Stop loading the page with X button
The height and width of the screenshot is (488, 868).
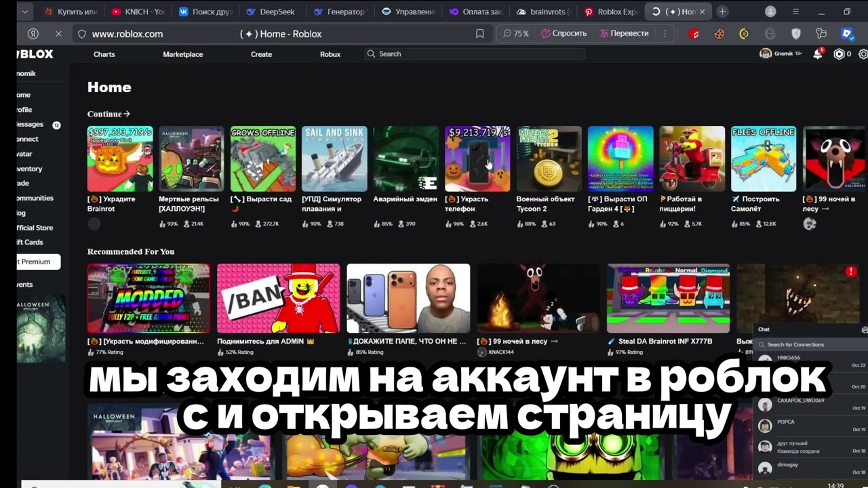click(58, 34)
